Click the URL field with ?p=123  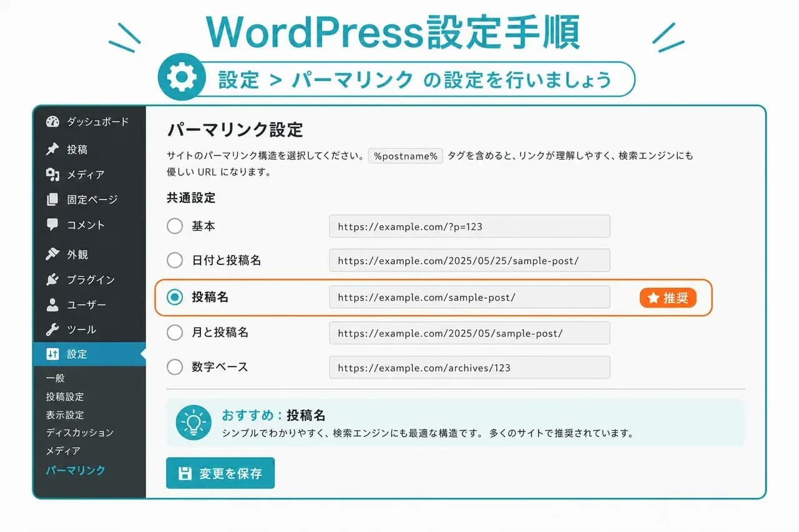pyautogui.click(x=469, y=226)
